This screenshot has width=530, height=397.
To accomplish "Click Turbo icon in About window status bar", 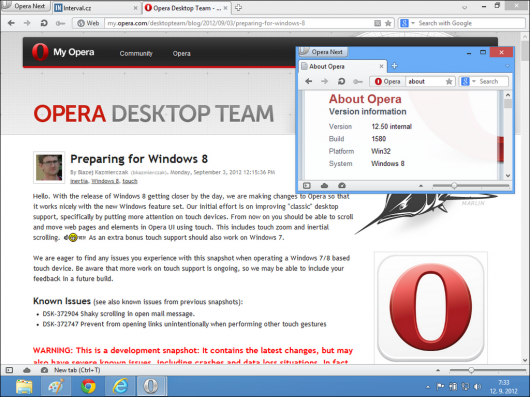I will tap(342, 185).
